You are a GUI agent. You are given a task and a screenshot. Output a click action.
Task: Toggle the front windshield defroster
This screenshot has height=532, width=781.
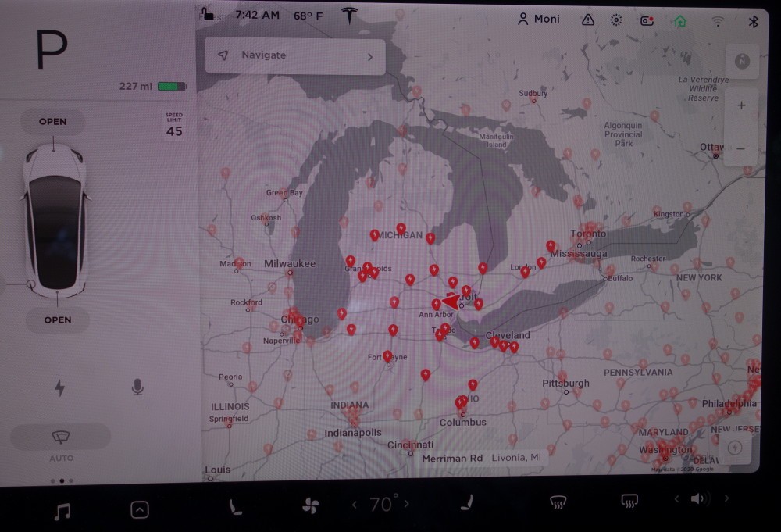point(558,502)
